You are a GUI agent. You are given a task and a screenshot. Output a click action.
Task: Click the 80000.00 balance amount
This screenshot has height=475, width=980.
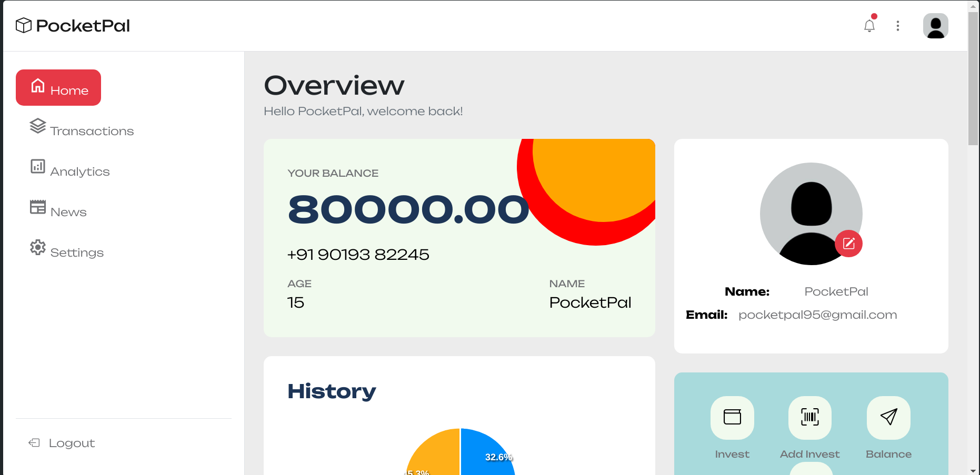click(408, 209)
